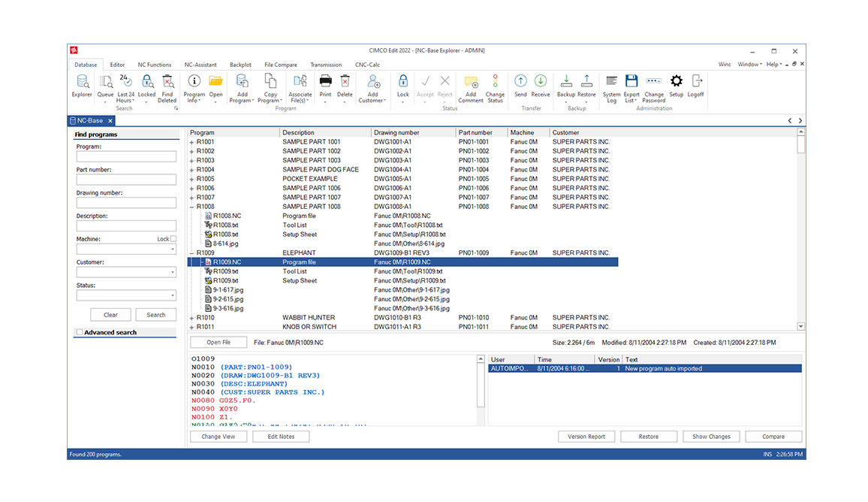Image resolution: width=868 pixels, height=502 pixels.
Task: Expand the R1004 program tree node
Action: click(191, 170)
